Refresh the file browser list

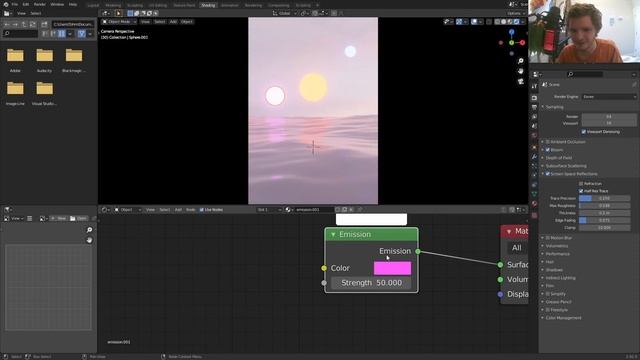coord(32,24)
